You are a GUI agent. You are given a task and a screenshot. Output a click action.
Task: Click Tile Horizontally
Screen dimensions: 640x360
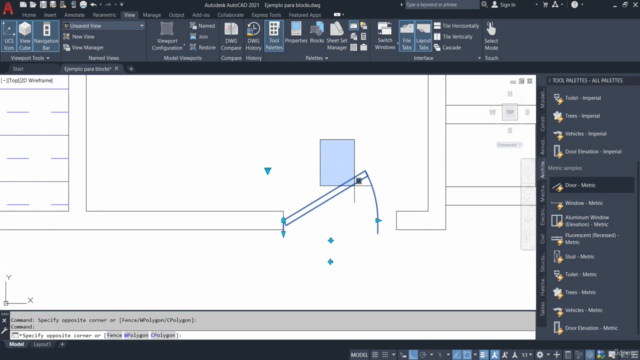tap(456, 26)
